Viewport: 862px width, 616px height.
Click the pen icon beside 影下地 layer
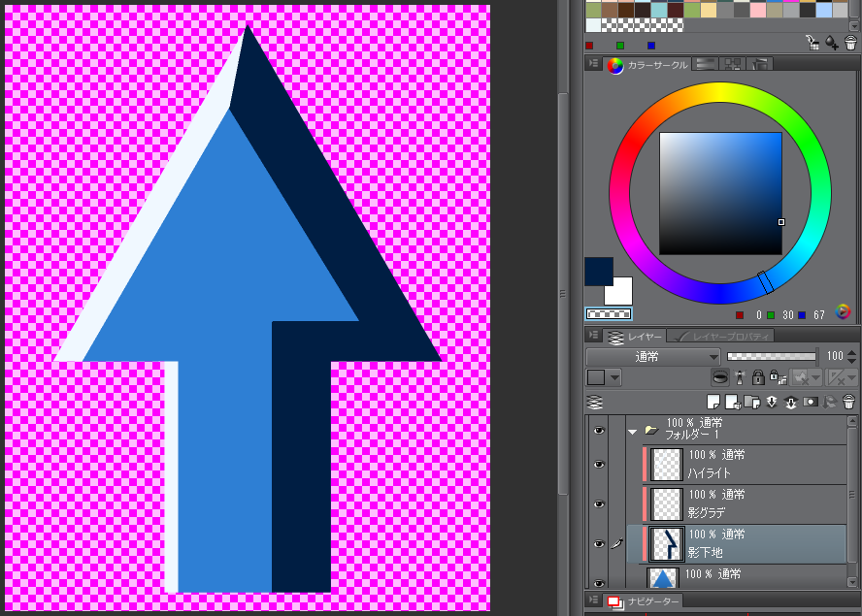(616, 543)
